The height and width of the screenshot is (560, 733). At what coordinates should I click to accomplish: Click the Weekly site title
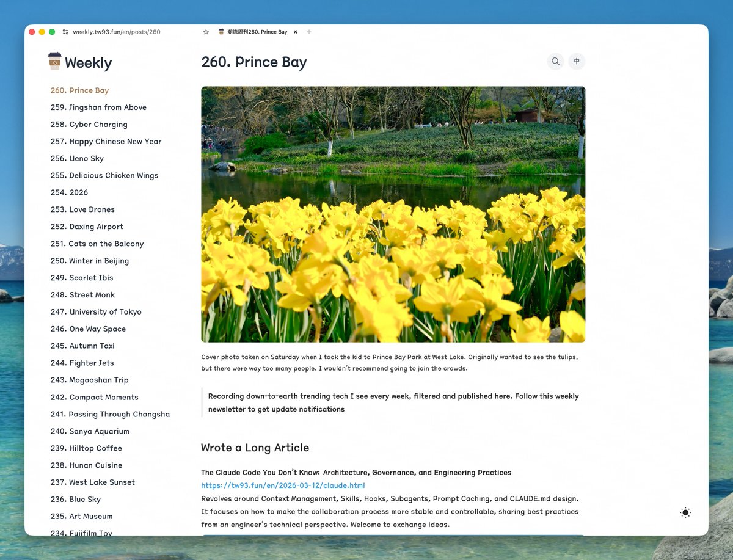tap(88, 63)
